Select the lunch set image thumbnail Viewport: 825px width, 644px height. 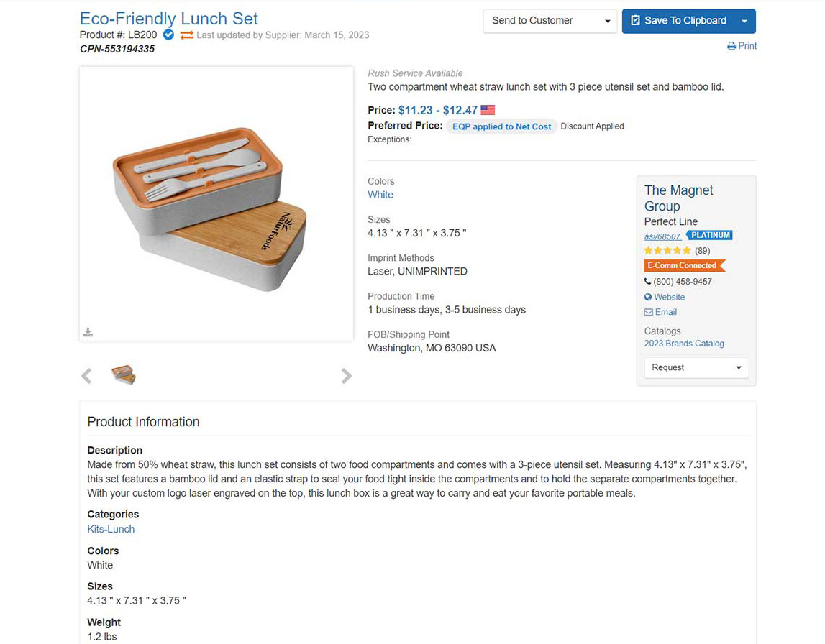click(x=124, y=375)
